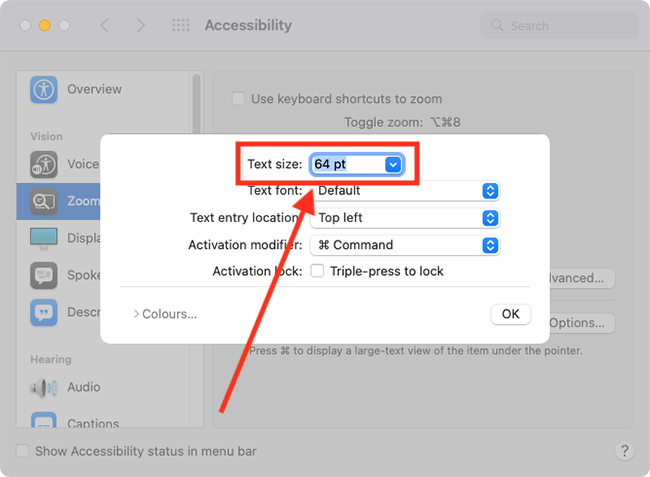This screenshot has width=650, height=477.
Task: Select the Spoken Content speech bubble icon
Action: [44, 275]
